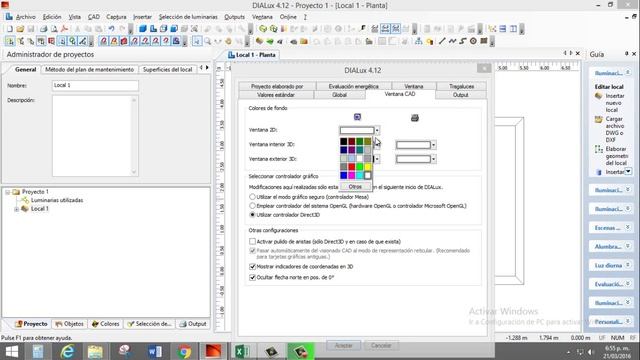
Task: Click the Insertar nuevo local guide icon
Action: pos(598,96)
